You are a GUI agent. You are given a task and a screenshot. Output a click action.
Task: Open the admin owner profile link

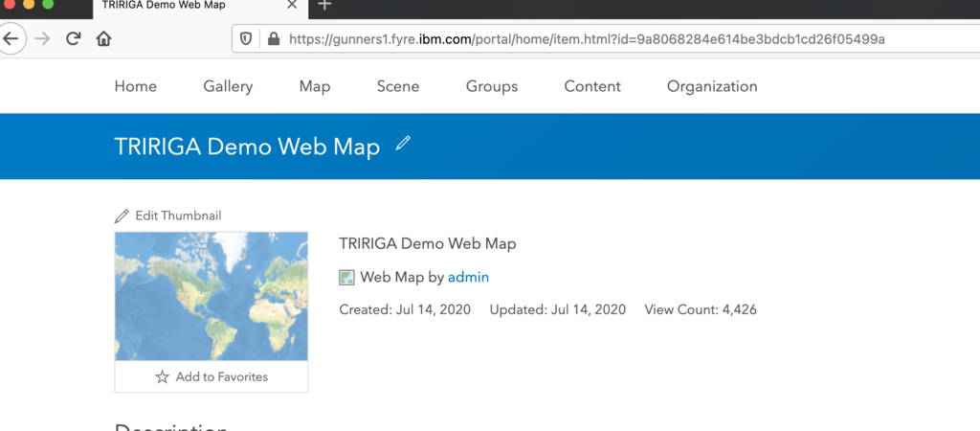tap(468, 277)
